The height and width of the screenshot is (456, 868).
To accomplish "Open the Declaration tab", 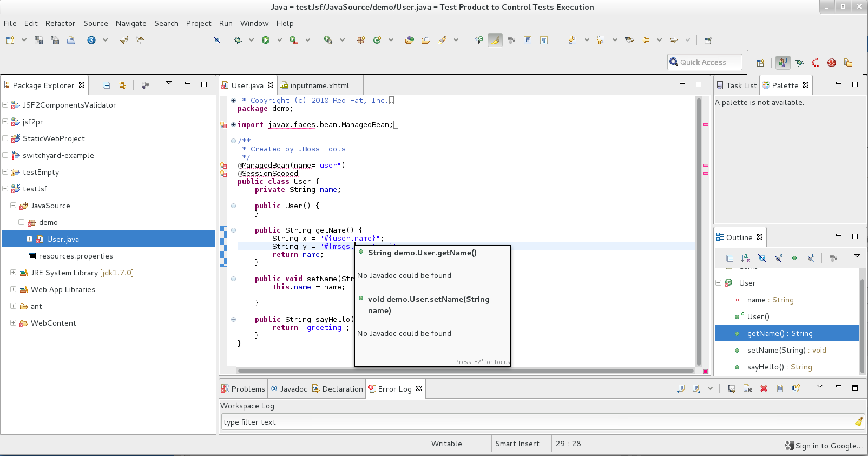I will click(337, 389).
